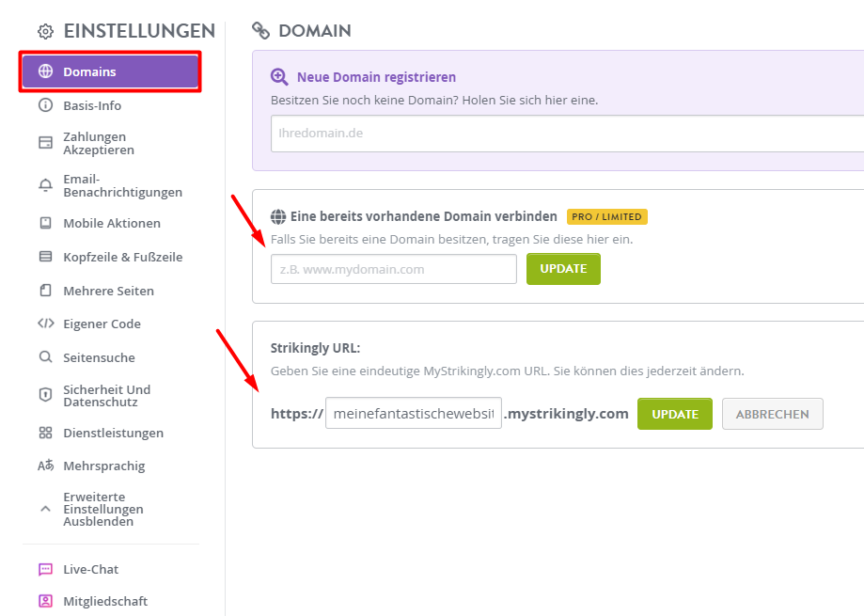Click the card icon for Zahlungen Akzeptieren
Image resolution: width=864 pixels, height=616 pixels.
point(46,143)
